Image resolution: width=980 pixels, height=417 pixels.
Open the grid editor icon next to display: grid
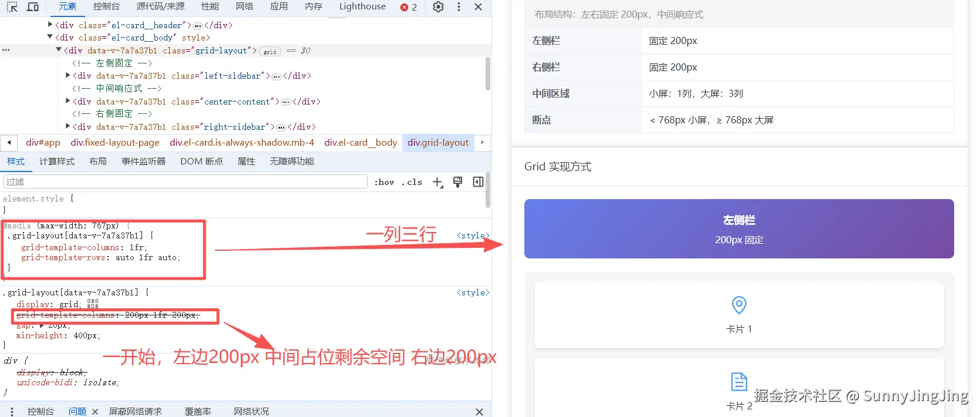coord(93,304)
